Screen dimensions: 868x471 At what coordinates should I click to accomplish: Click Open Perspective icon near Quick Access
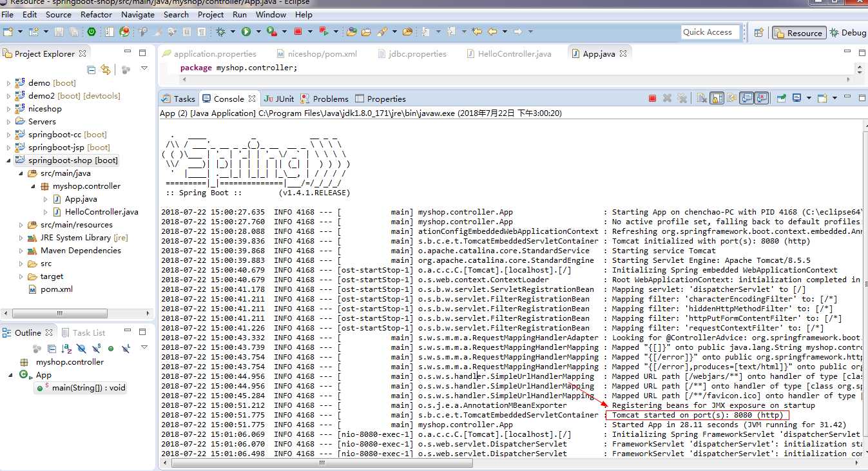coord(758,32)
